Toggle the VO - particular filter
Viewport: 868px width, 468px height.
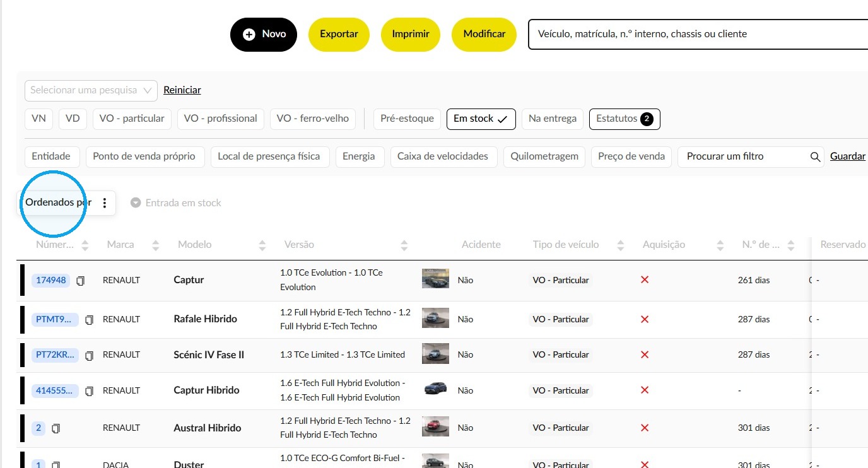pyautogui.click(x=132, y=119)
